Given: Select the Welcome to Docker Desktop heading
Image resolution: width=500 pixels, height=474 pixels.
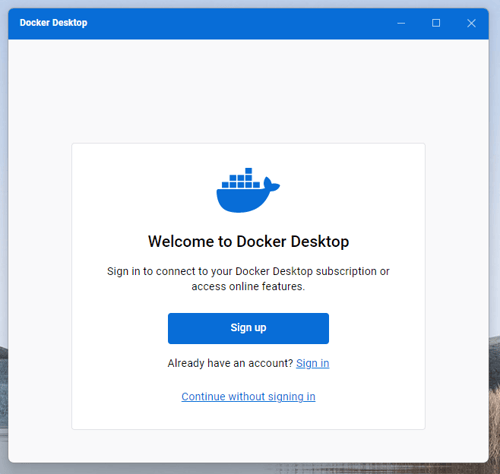Looking at the screenshot, I should (248, 241).
